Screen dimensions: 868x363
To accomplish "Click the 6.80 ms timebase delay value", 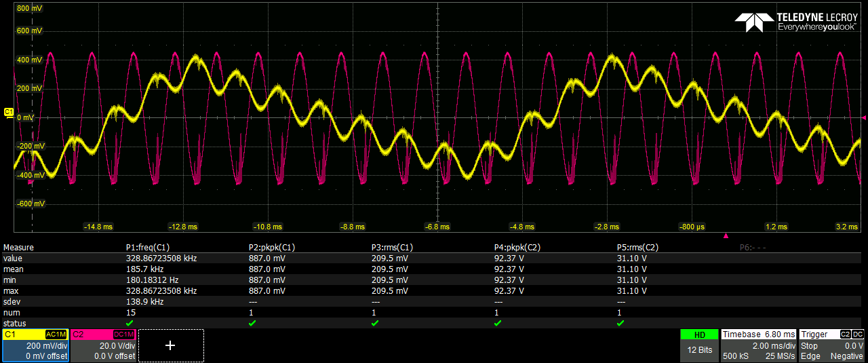I will click(780, 335).
